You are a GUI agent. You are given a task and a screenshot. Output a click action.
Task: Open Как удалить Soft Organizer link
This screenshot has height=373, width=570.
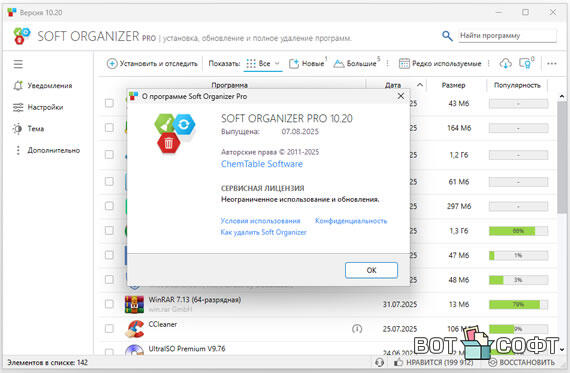tap(264, 232)
